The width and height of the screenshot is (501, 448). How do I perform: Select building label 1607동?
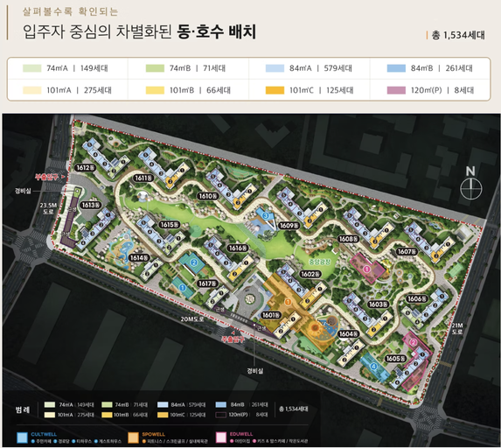(x=407, y=252)
